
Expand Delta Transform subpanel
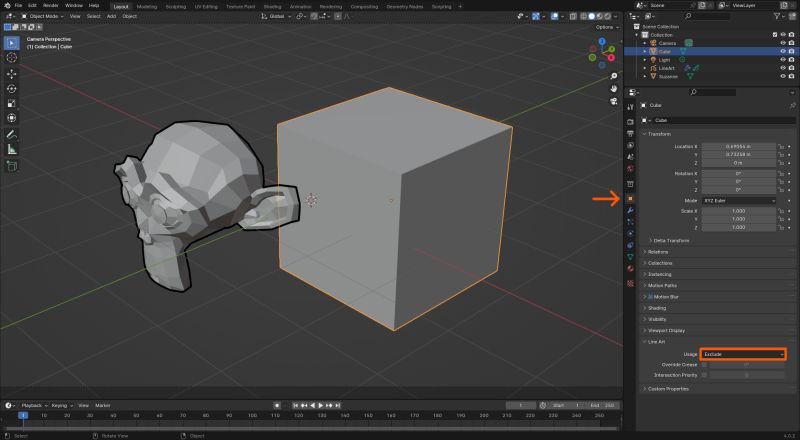(670, 240)
